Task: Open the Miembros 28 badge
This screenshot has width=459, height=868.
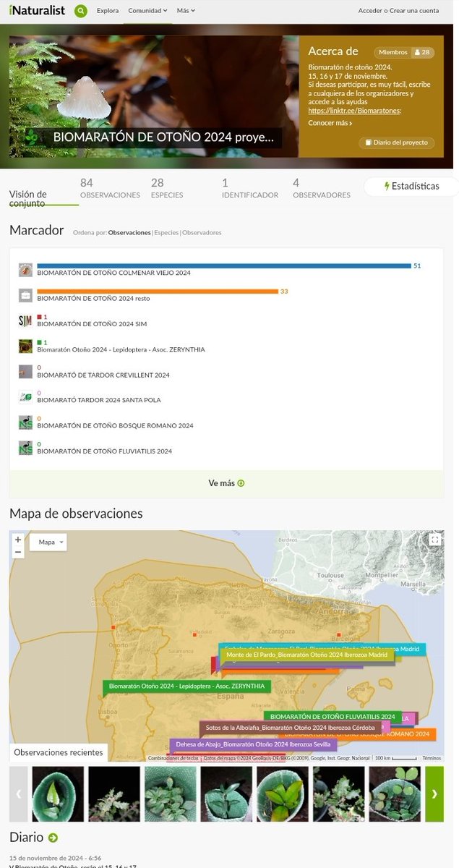Action: point(404,52)
